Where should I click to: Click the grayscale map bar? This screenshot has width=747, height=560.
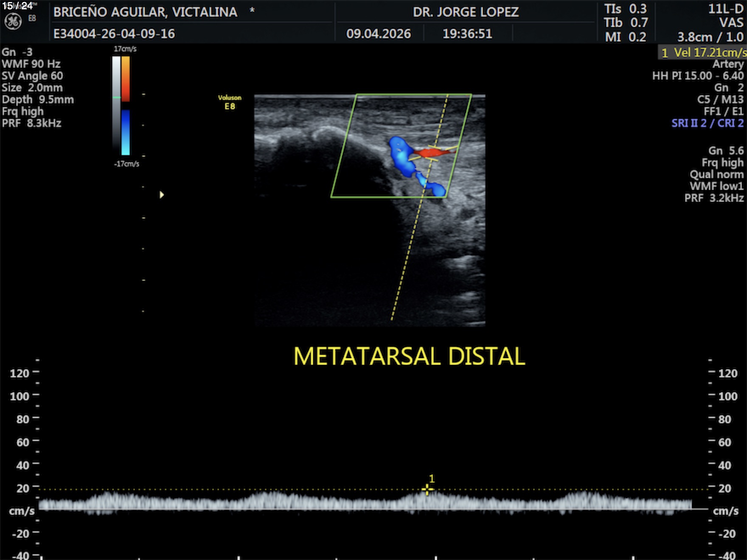(116, 102)
